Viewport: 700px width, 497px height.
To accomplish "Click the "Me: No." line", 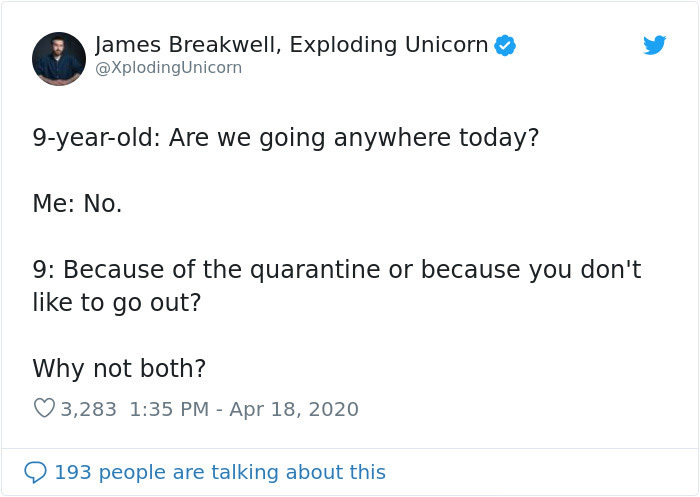I will pos(77,203).
